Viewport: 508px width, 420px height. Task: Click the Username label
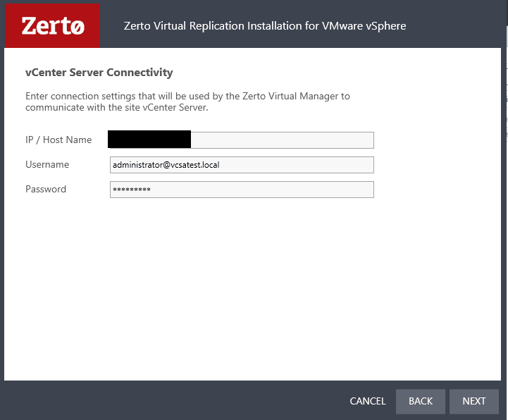point(47,164)
